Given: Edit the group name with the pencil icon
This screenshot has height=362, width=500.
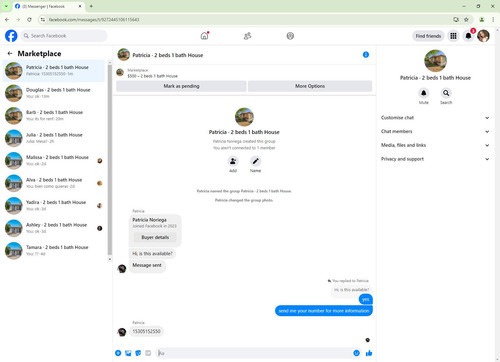Looking at the screenshot, I should 255,161.
